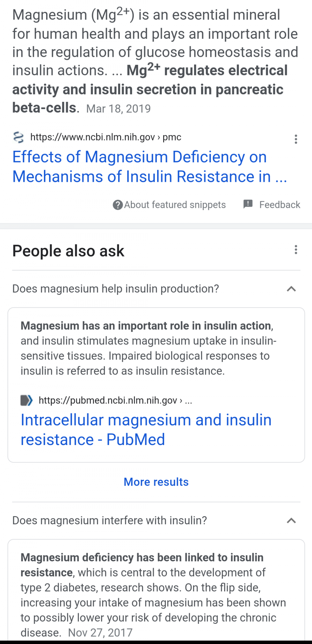Open About featured snippets link
312x644 pixels.
pyautogui.click(x=175, y=205)
